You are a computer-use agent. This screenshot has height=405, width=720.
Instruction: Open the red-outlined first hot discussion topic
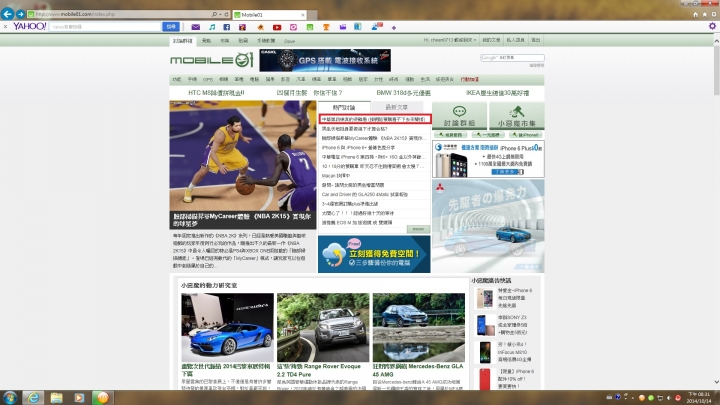click(375, 119)
